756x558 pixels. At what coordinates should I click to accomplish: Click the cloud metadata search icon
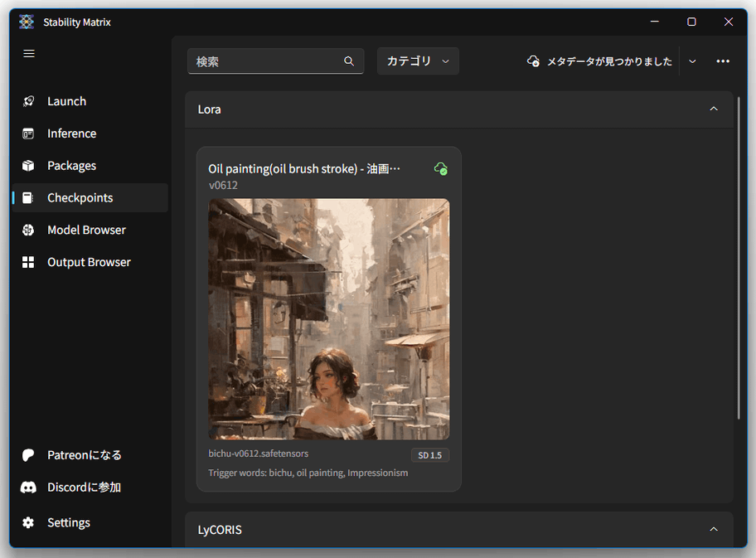coord(533,61)
